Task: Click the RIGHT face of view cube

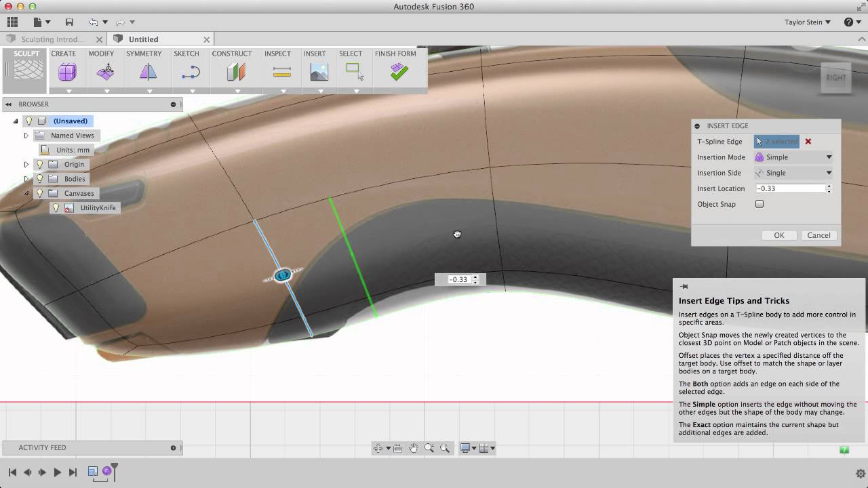Action: coord(835,78)
